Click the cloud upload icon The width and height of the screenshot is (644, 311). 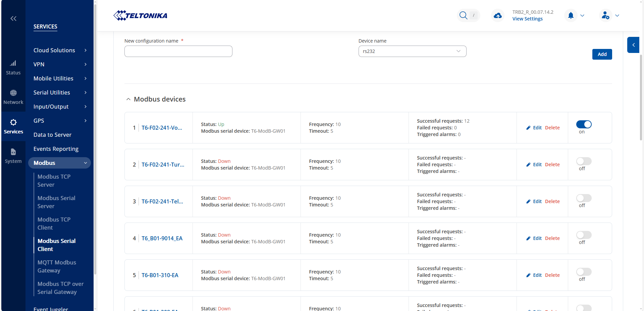coord(498,15)
